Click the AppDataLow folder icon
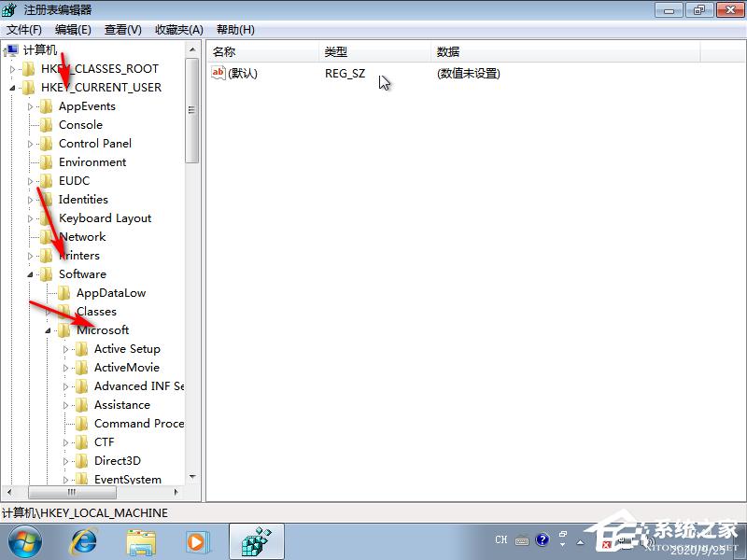 click(63, 293)
